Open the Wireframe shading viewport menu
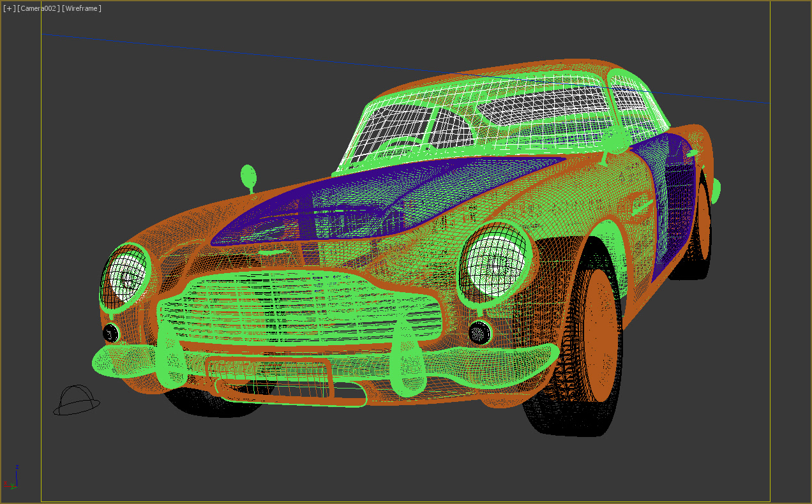 click(x=82, y=8)
